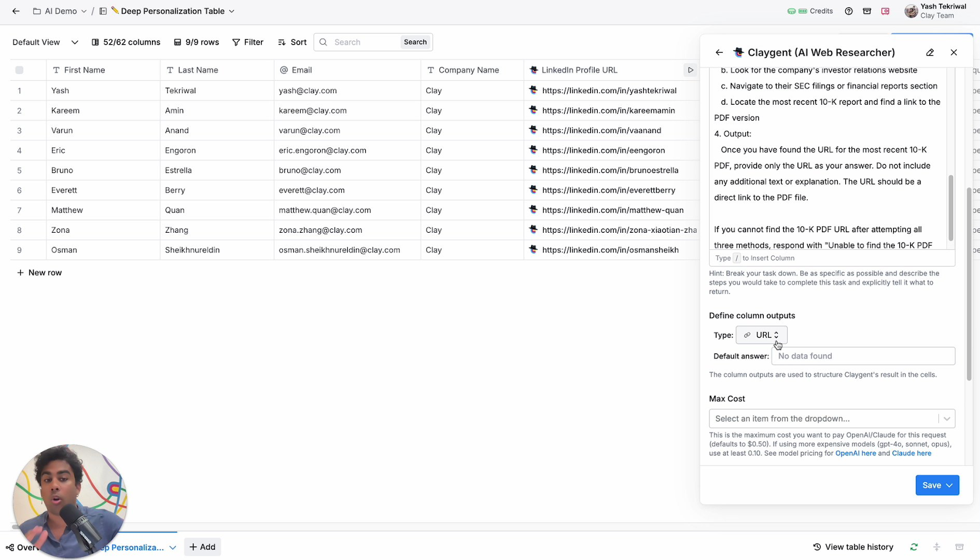Click the First Name column header

103,70
